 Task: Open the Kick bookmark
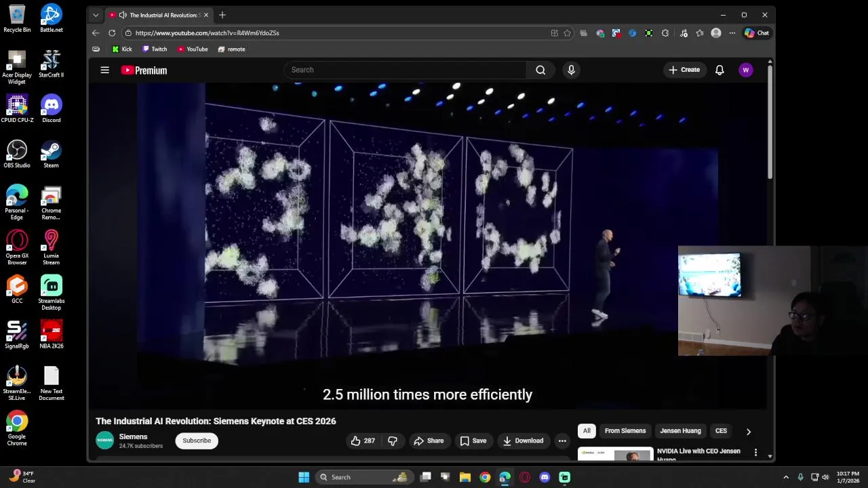tap(122, 49)
